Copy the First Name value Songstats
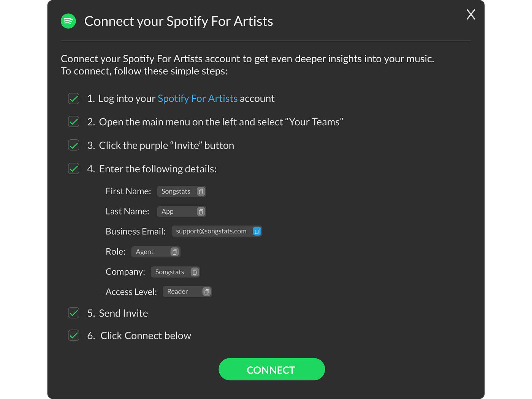This screenshot has width=532, height=399. 201,192
